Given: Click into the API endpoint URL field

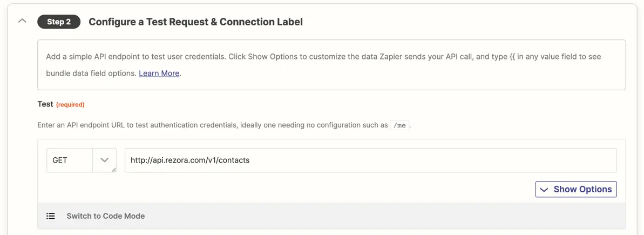Looking at the screenshot, I should [x=370, y=160].
